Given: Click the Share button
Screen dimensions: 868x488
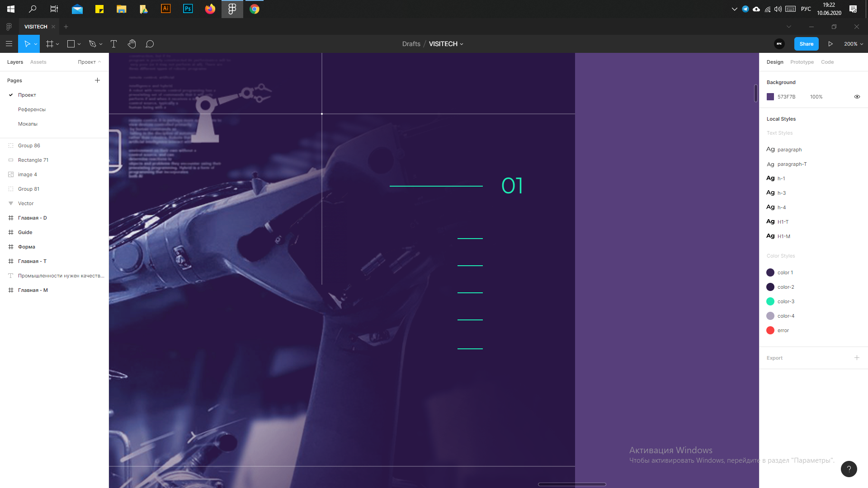Looking at the screenshot, I should [x=806, y=44].
